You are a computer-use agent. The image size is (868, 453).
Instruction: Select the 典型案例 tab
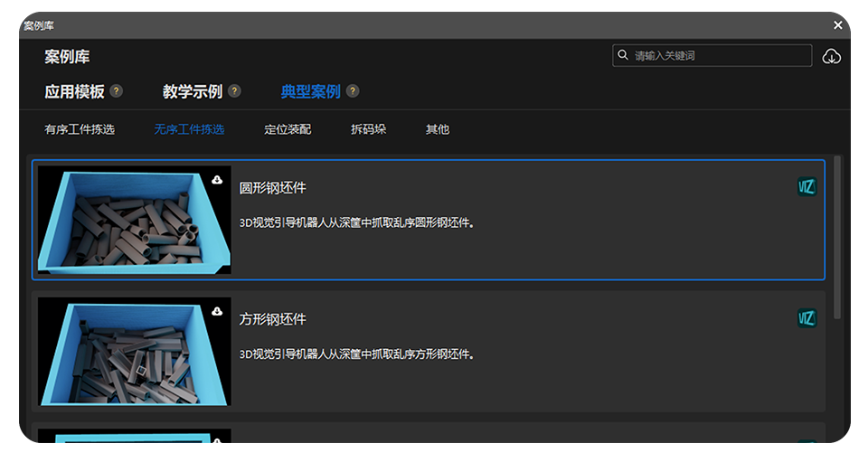point(310,91)
